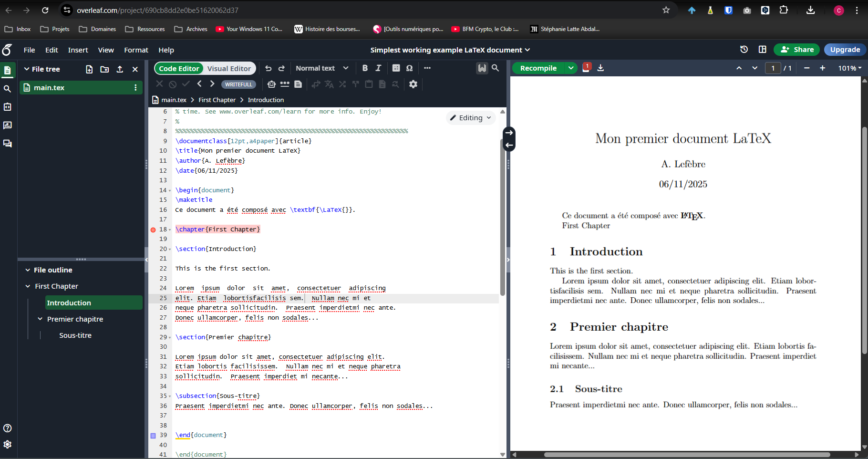
Task: Click the Recompile button
Action: 538,68
